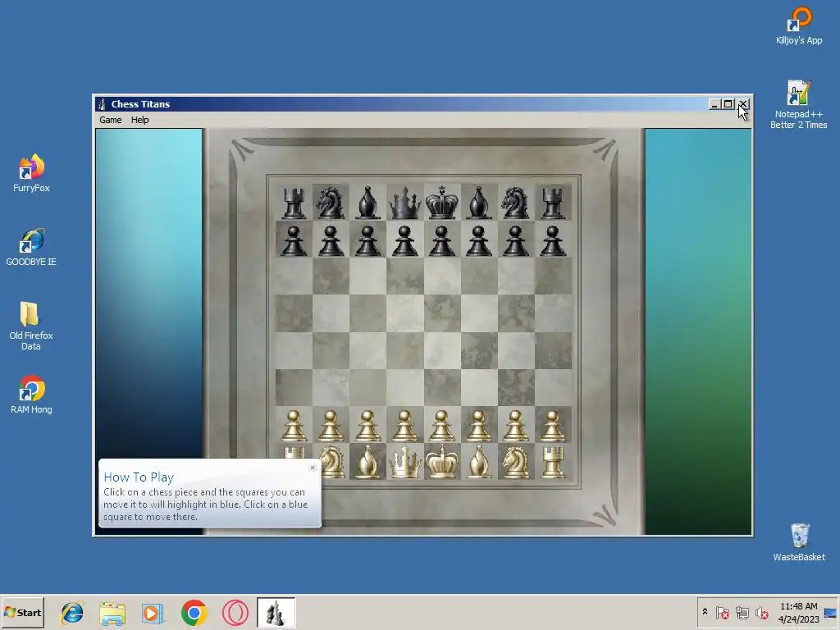Minimize the Chess Titans window

point(714,104)
